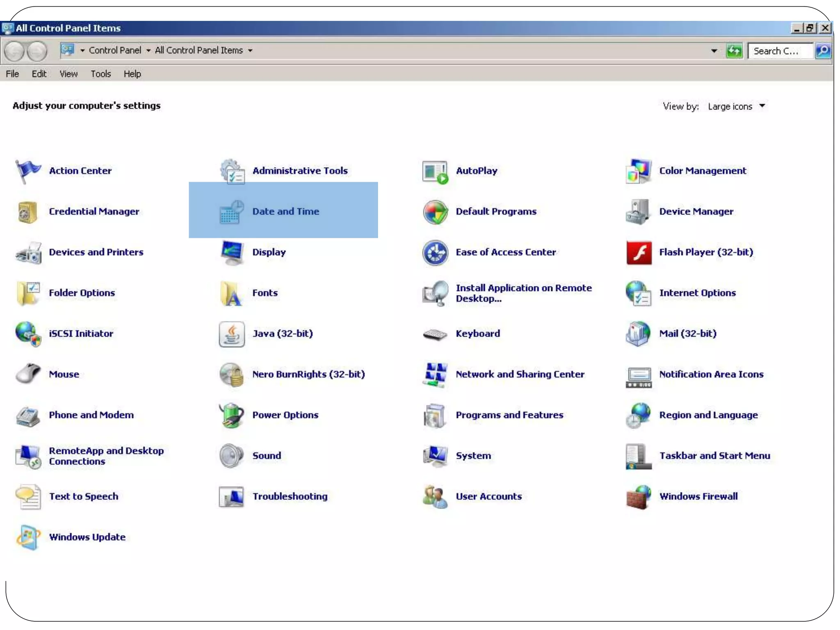Open the Date and Time link
This screenshot has width=840, height=630.
point(285,211)
